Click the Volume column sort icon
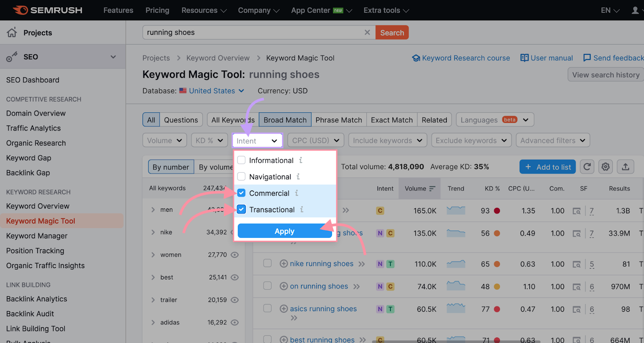Screen dimensions: 644x343 tap(432, 188)
